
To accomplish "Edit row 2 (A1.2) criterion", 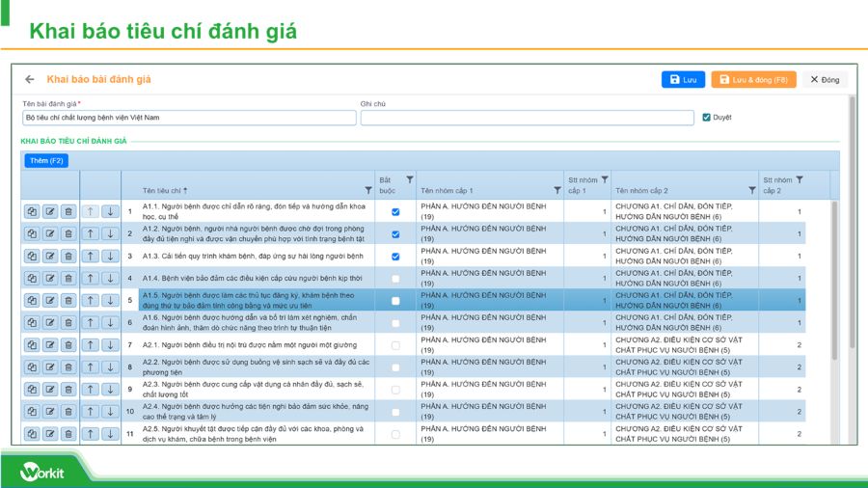I will (50, 233).
